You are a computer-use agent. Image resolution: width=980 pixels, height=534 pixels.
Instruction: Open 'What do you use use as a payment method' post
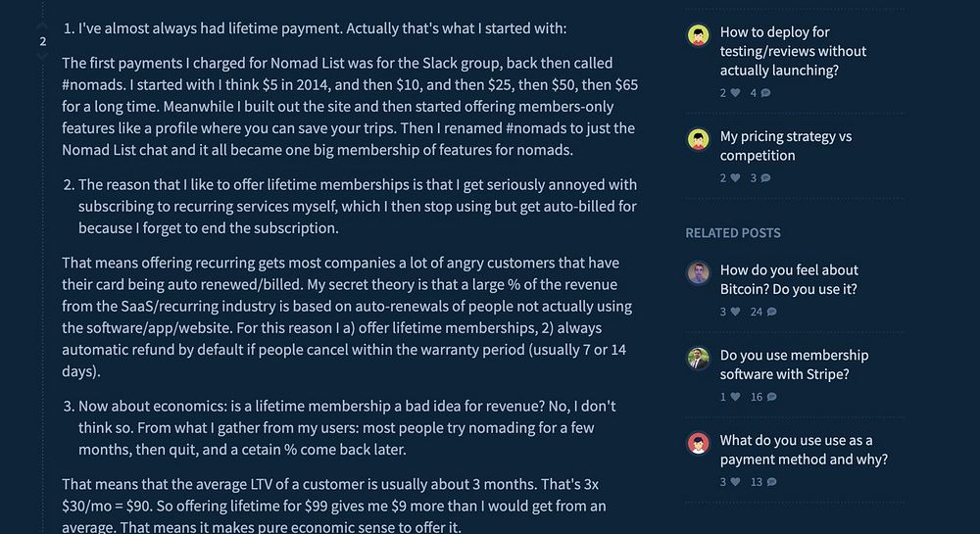pos(804,450)
